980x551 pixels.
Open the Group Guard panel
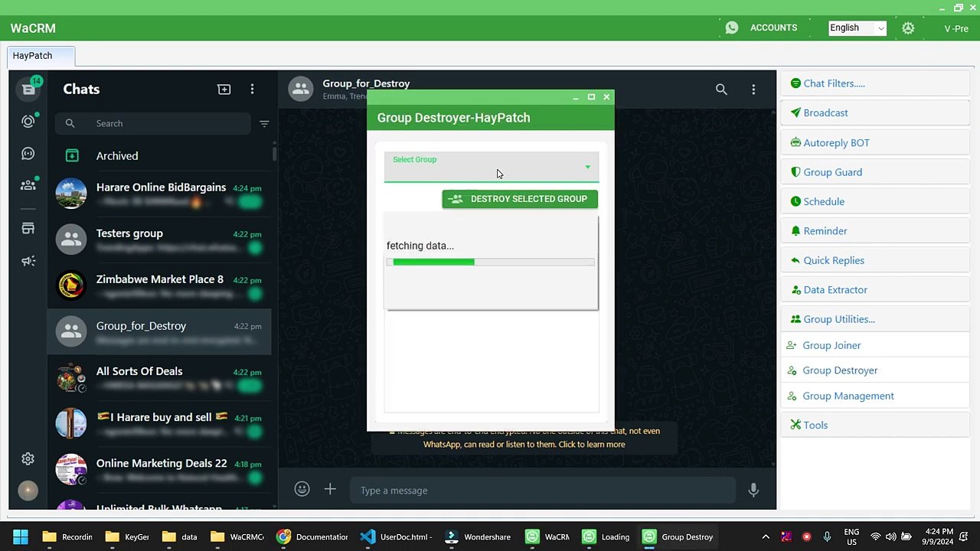[875, 172]
